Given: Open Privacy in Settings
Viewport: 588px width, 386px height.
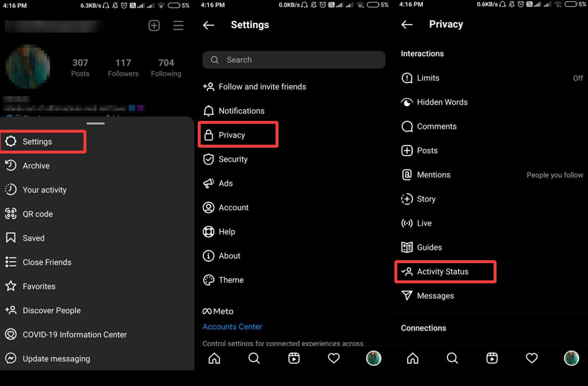Looking at the screenshot, I should click(x=238, y=134).
